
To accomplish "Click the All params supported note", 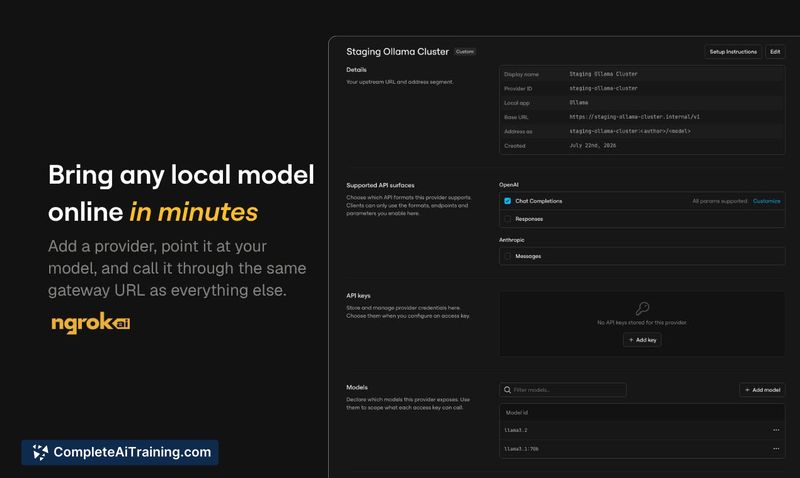I will pos(720,201).
